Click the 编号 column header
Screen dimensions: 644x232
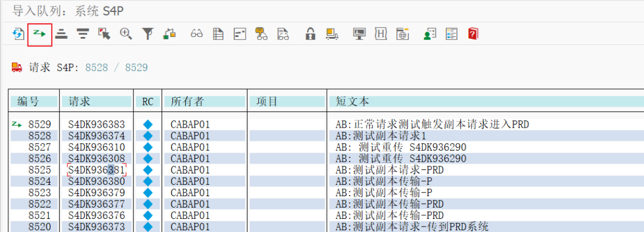coord(34,101)
